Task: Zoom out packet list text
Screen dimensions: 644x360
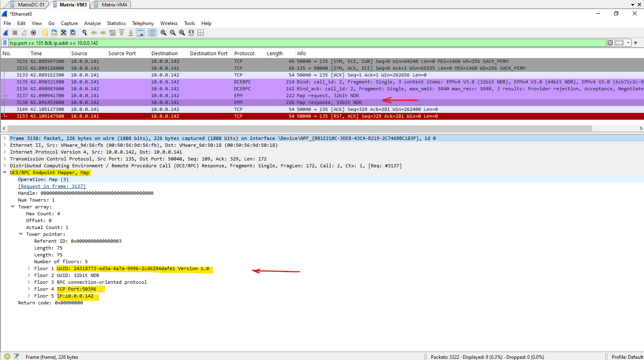Action: (x=173, y=33)
